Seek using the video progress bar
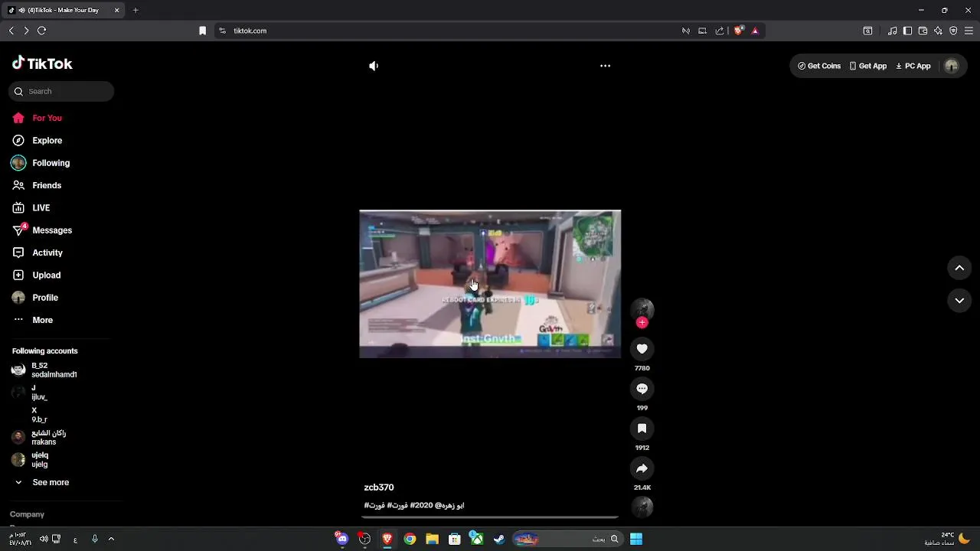This screenshot has width=980, height=551. coord(490,518)
